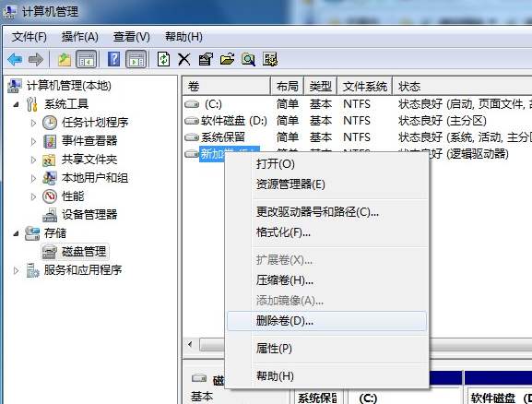Viewport: 532px width, 404px height.
Task: Click the black X delete toolbar icon
Action: (x=184, y=59)
